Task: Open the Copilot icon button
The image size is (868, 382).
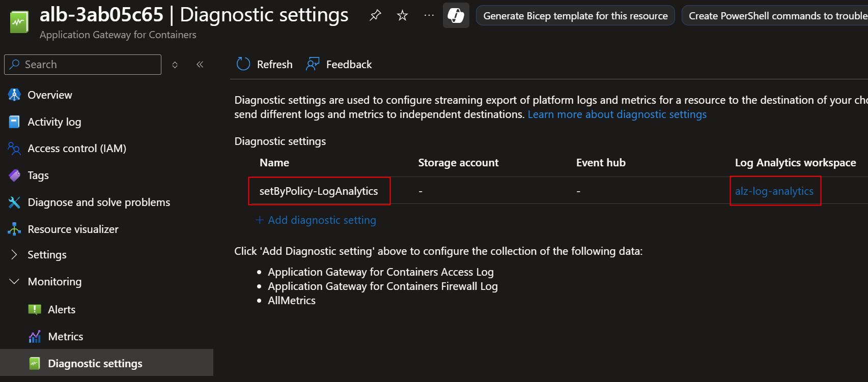Action: click(456, 15)
